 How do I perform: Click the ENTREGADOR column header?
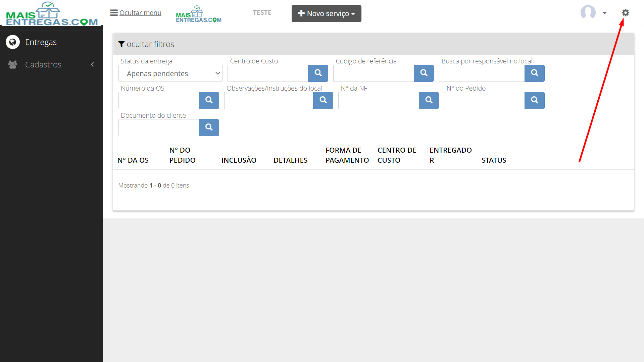pos(451,155)
